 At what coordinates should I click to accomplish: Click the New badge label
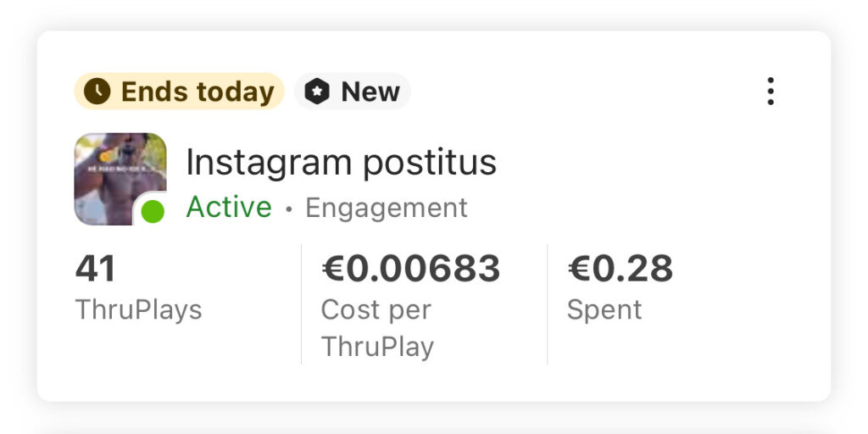(370, 92)
